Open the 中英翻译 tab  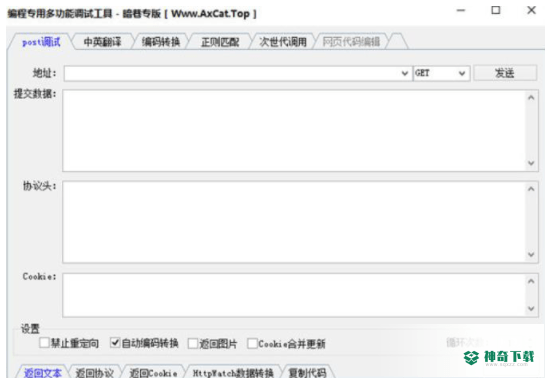(x=102, y=42)
